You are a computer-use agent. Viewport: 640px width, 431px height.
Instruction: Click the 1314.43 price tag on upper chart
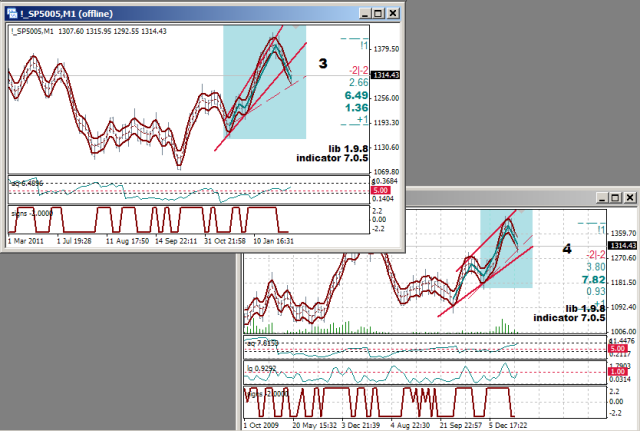pyautogui.click(x=385, y=75)
